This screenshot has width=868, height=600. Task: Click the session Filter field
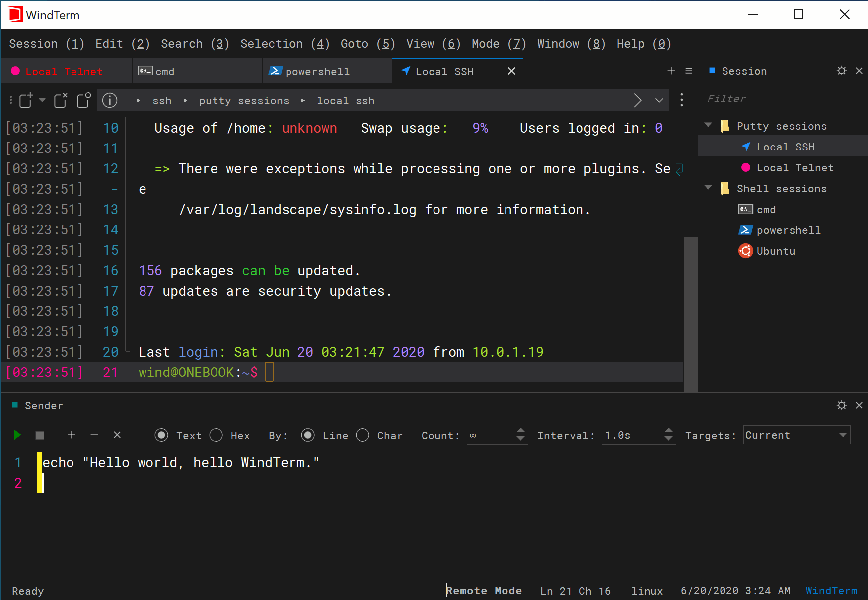(x=783, y=99)
